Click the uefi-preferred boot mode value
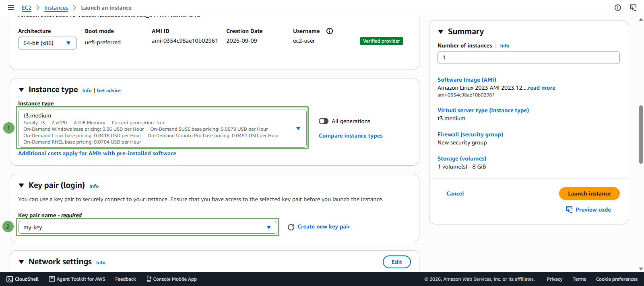Screen dimensions: 644x286 [x=103, y=42]
